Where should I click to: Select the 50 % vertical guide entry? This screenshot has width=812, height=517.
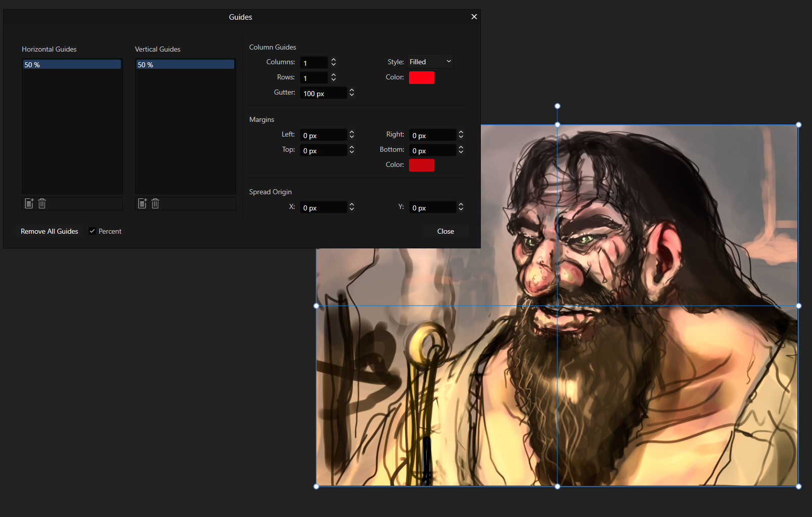[x=185, y=65]
